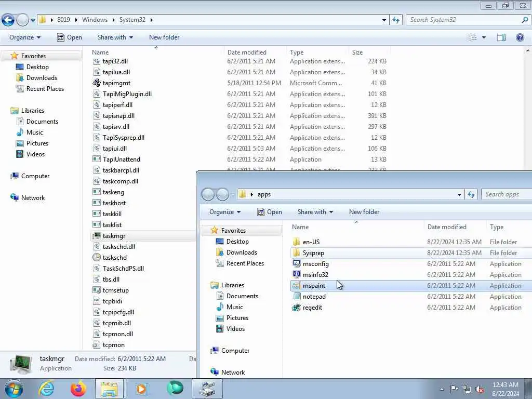Click the refresh icon in System32 address bar

pyautogui.click(x=395, y=20)
